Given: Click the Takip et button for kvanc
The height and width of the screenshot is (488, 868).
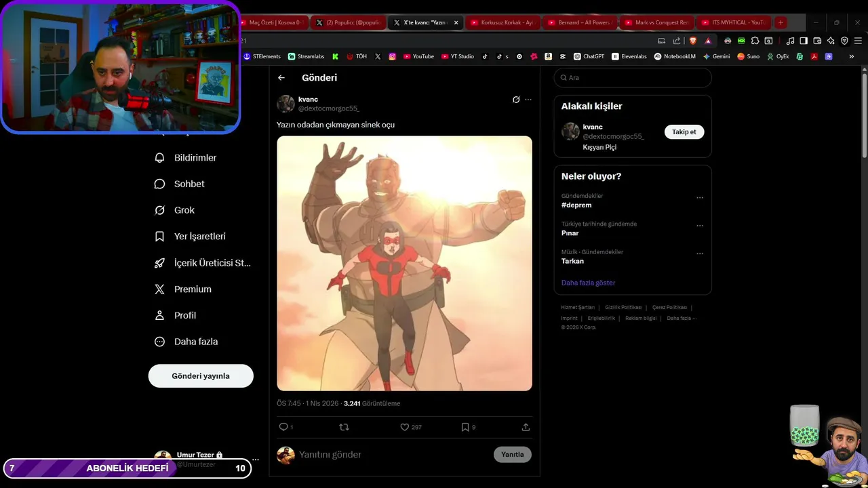Looking at the screenshot, I should coord(684,132).
